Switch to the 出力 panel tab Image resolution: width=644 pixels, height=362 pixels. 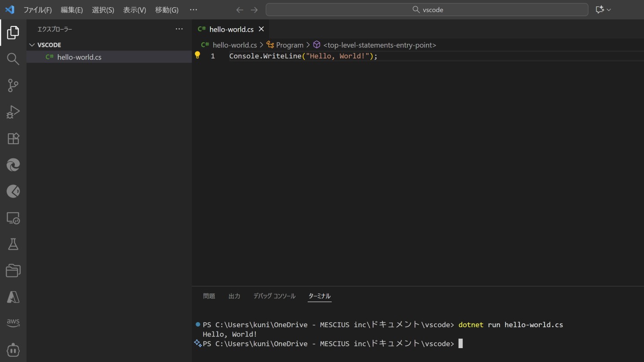[234, 296]
